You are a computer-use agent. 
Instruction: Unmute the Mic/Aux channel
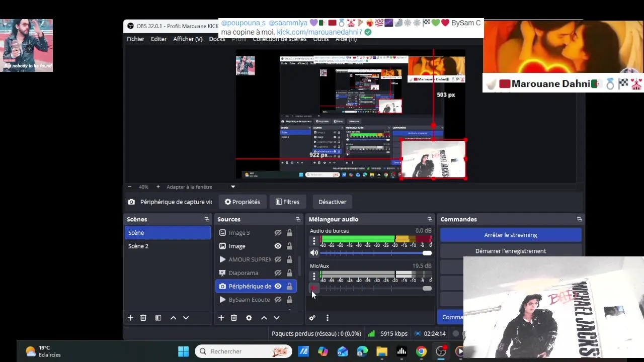314,288
